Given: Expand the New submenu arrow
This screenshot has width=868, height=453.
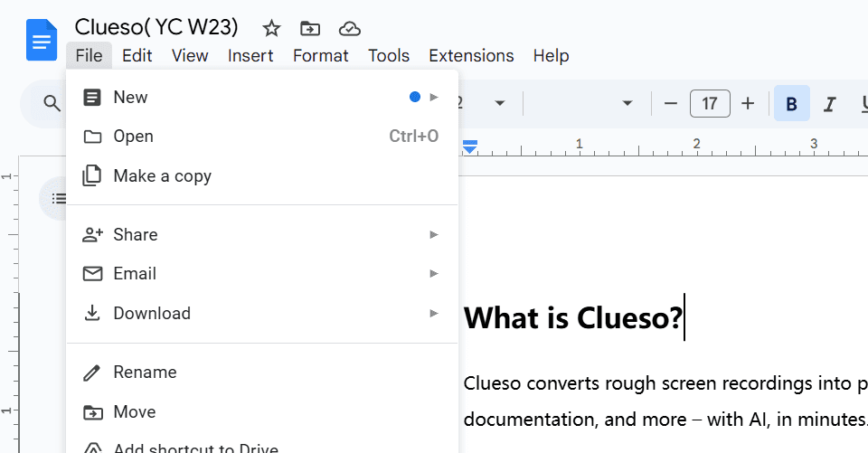Looking at the screenshot, I should pyautogui.click(x=434, y=98).
